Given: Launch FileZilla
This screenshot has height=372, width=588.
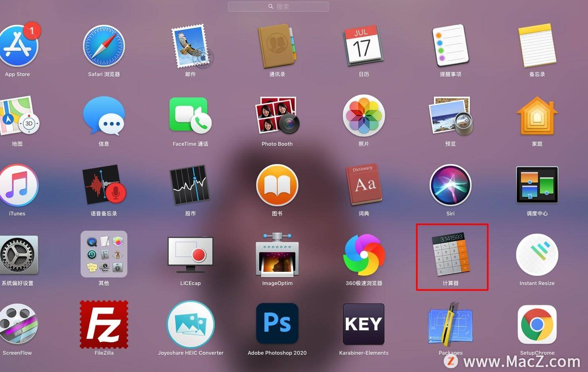Looking at the screenshot, I should tap(104, 324).
